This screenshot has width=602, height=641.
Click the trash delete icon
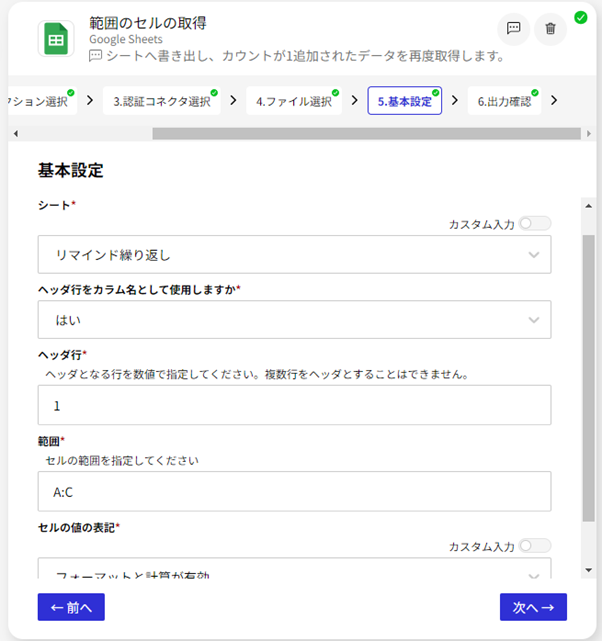pyautogui.click(x=550, y=29)
